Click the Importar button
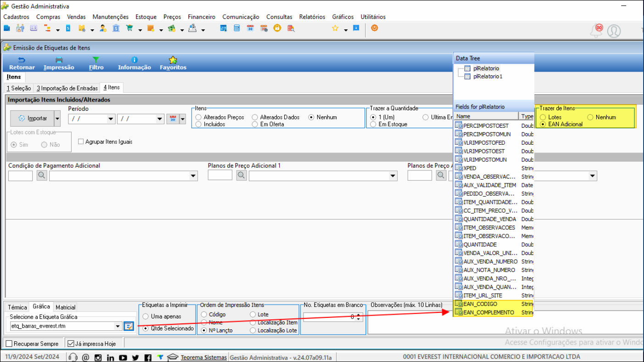Screen dimensions: 644x362 coord(32,119)
